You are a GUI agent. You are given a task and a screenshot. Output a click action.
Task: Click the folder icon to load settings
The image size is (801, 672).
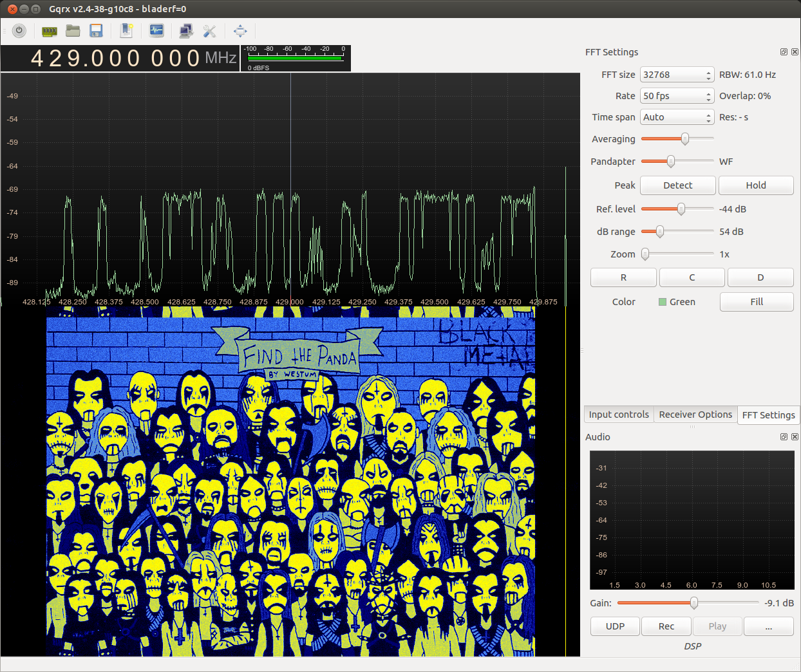coord(73,30)
